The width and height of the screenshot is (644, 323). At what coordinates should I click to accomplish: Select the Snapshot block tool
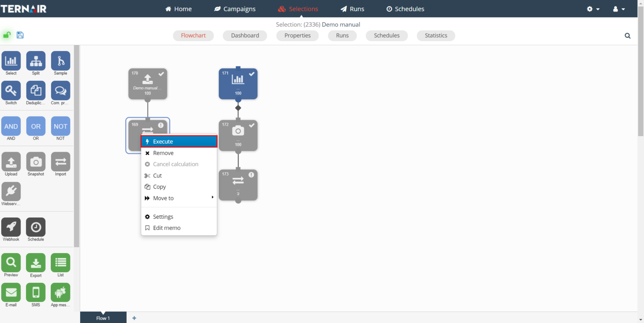pos(36,162)
